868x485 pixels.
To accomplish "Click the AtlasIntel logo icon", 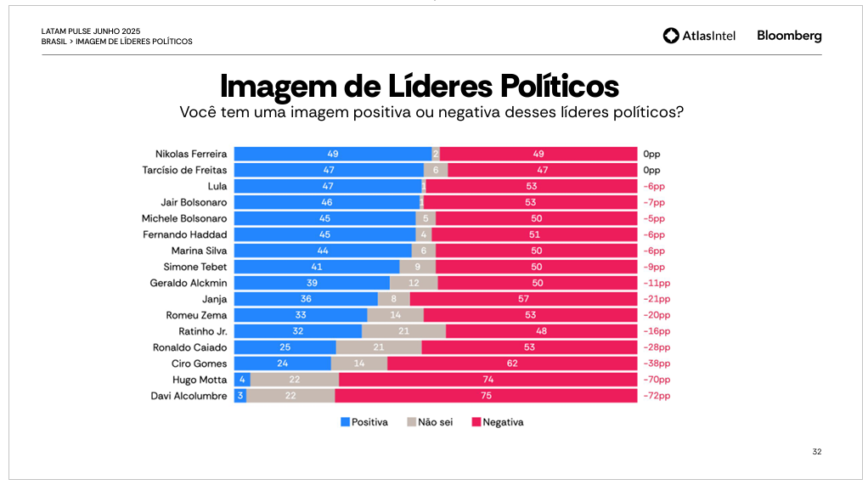I will tap(671, 36).
